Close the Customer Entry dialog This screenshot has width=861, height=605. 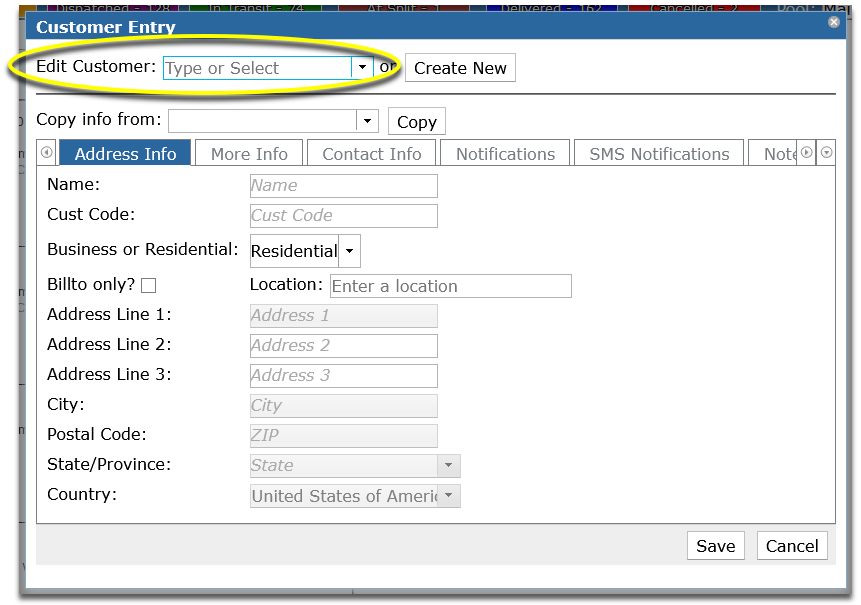(834, 22)
